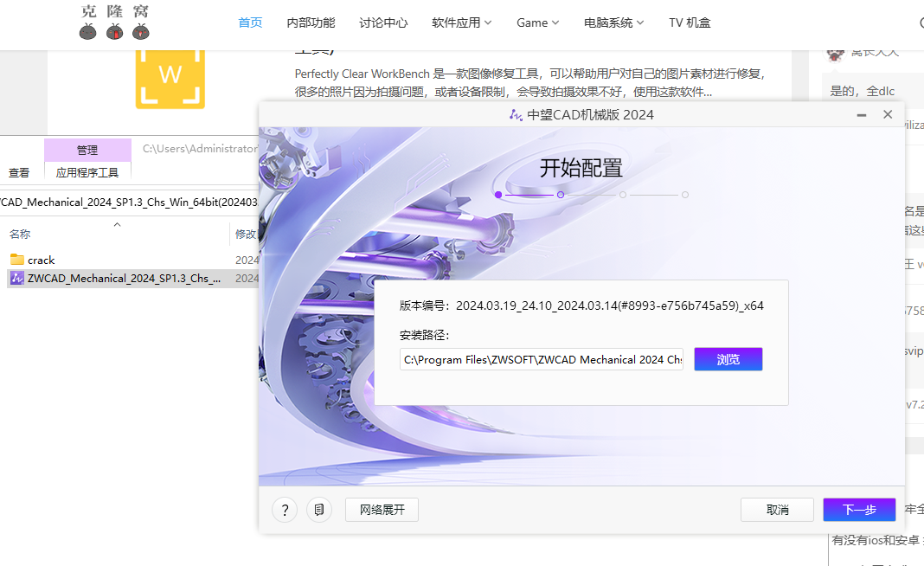Switch to the 管理 ribbon tab in Explorer
Viewport: 924px width, 566px height.
tap(87, 151)
